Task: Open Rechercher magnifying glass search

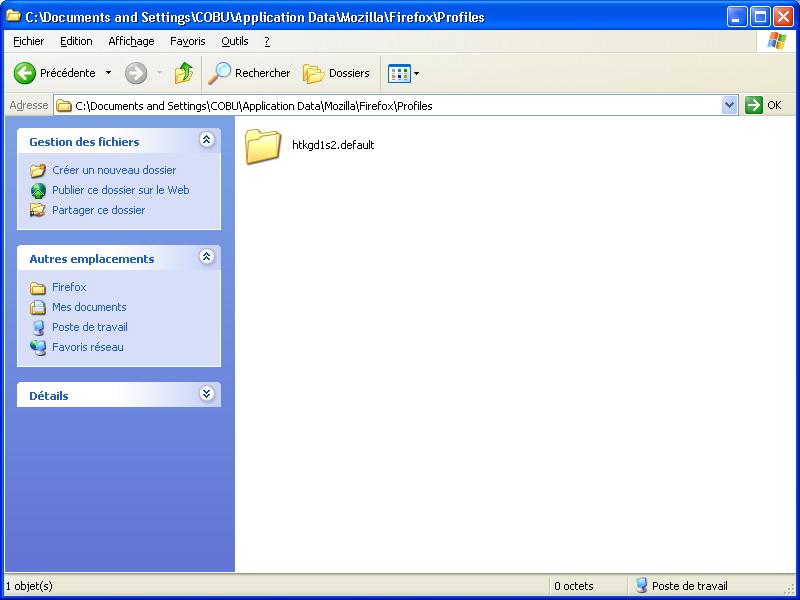Action: point(219,73)
